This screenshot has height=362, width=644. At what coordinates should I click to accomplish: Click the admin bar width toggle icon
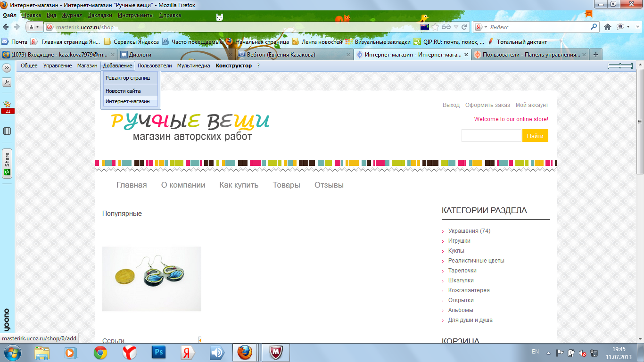pos(620,66)
